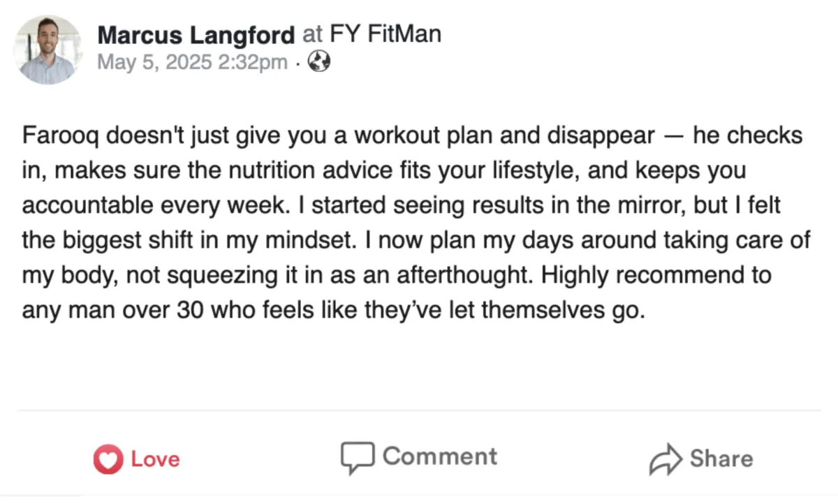Click the word "accountable" in the review text
Viewport: 838px width, 504px height.
coord(85,206)
